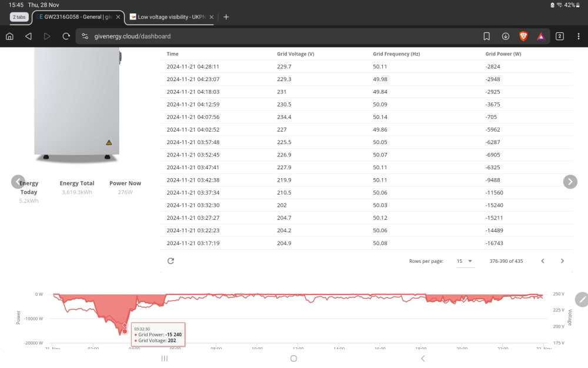The height and width of the screenshot is (368, 588).
Task: Bookmark this page using the bookmark icon
Action: tap(486, 36)
